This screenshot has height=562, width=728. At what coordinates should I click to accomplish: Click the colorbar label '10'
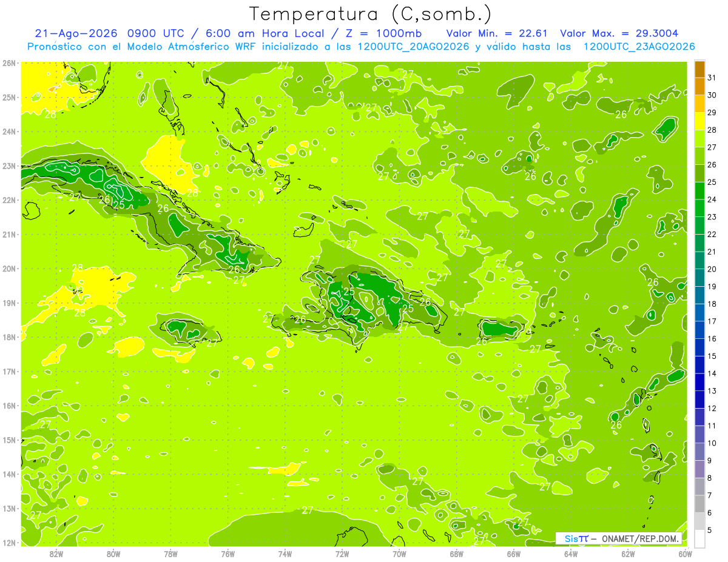click(712, 443)
